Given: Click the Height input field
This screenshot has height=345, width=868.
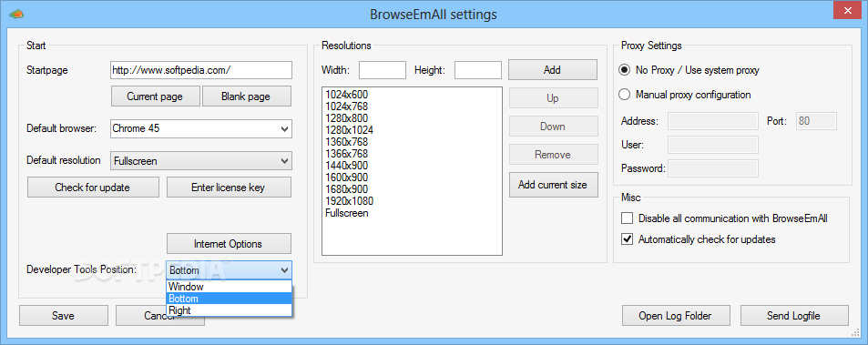Looking at the screenshot, I should point(478,70).
